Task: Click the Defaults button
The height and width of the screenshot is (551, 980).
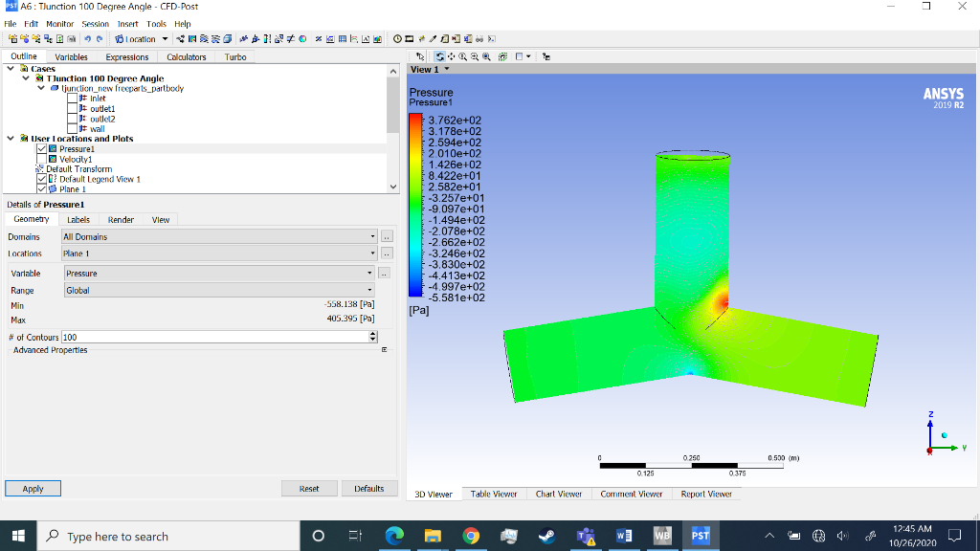Action: (x=368, y=489)
